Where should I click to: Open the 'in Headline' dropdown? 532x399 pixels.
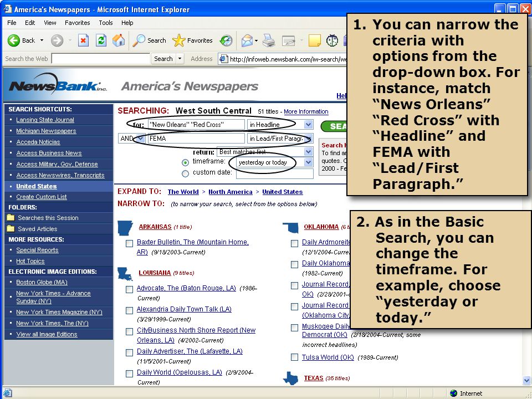pyautogui.click(x=280, y=125)
